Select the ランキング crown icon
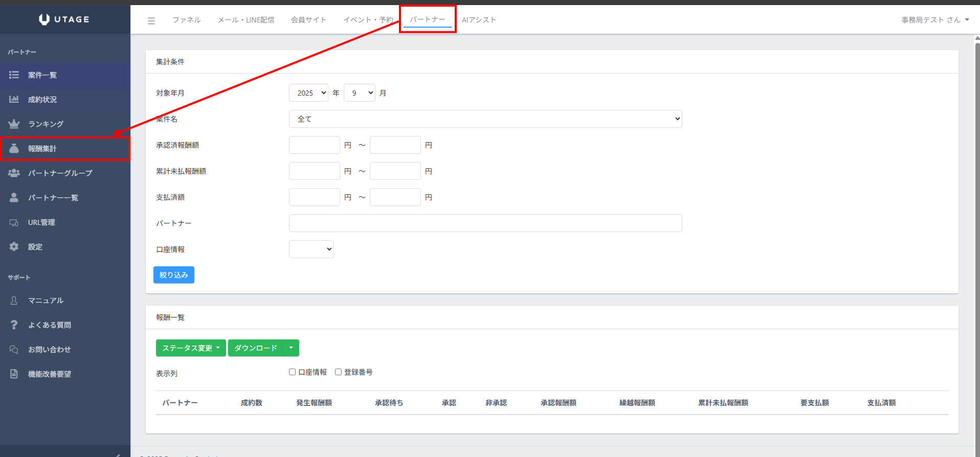This screenshot has width=980, height=457. (14, 124)
